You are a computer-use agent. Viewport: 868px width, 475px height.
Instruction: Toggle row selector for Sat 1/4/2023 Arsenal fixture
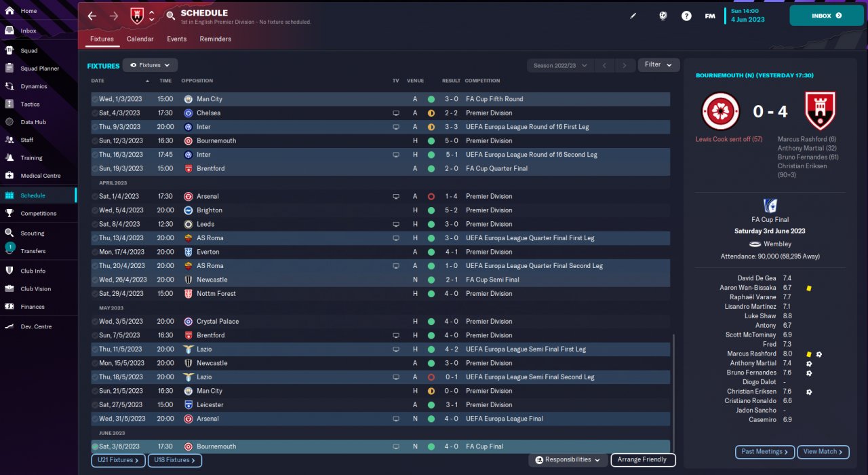(95, 196)
